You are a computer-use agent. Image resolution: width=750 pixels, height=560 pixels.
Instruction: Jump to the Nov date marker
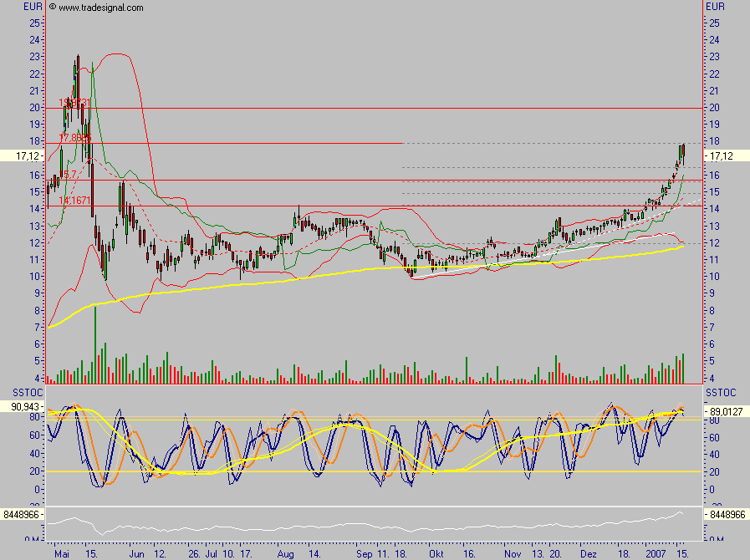513,553
